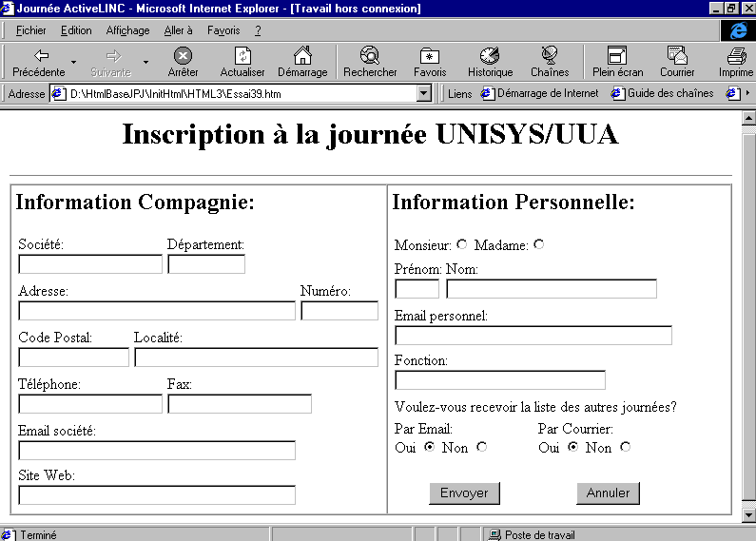Image resolution: width=756 pixels, height=541 pixels.
Task: Open the ? help menu
Action: [258, 30]
